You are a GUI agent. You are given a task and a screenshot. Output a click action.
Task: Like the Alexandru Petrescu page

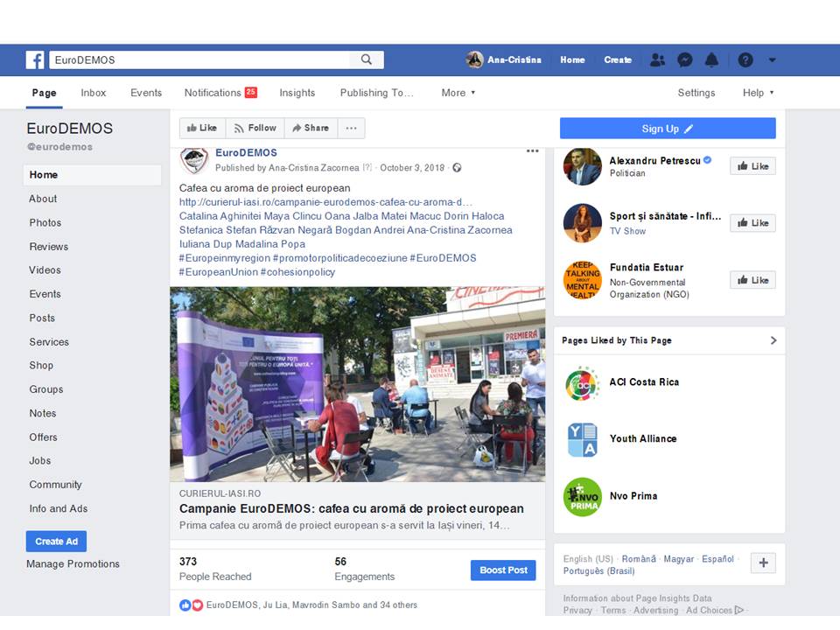(x=752, y=166)
